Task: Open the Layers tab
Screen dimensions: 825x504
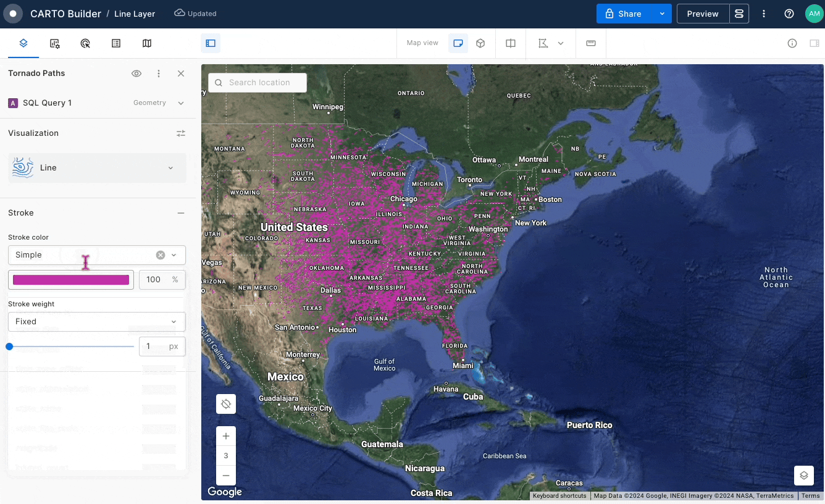Action: pos(23,43)
